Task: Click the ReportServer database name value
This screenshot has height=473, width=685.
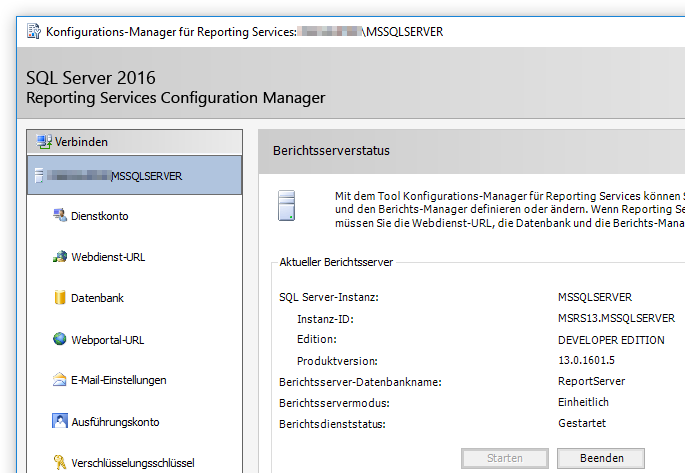Action: click(x=592, y=381)
